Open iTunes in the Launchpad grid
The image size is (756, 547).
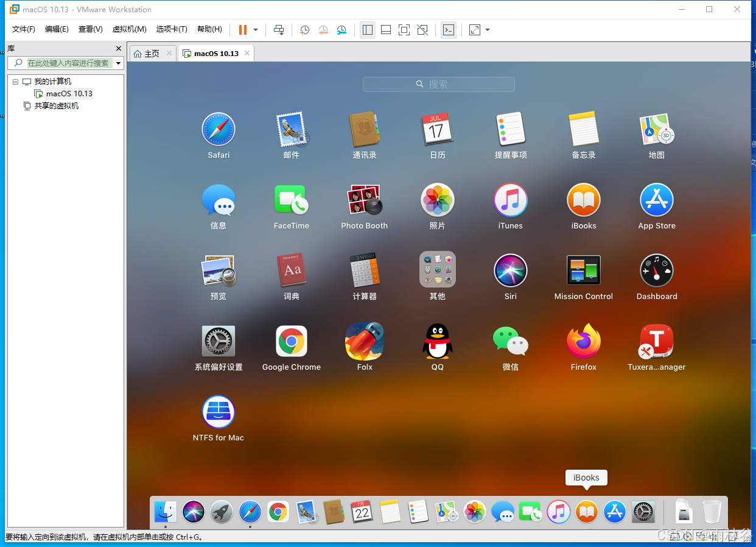pyautogui.click(x=510, y=200)
